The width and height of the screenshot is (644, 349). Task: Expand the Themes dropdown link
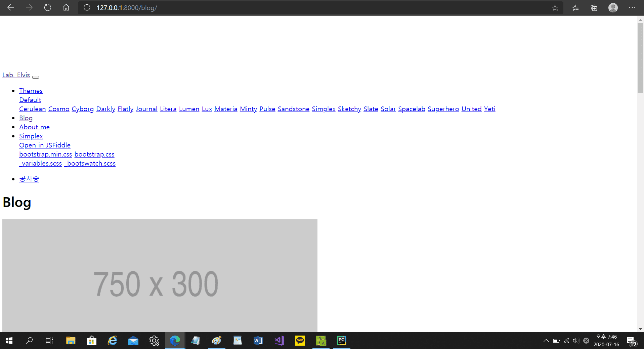(31, 91)
